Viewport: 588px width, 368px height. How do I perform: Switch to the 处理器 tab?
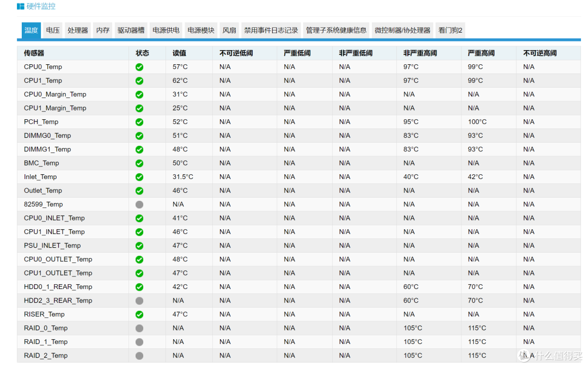pos(77,30)
